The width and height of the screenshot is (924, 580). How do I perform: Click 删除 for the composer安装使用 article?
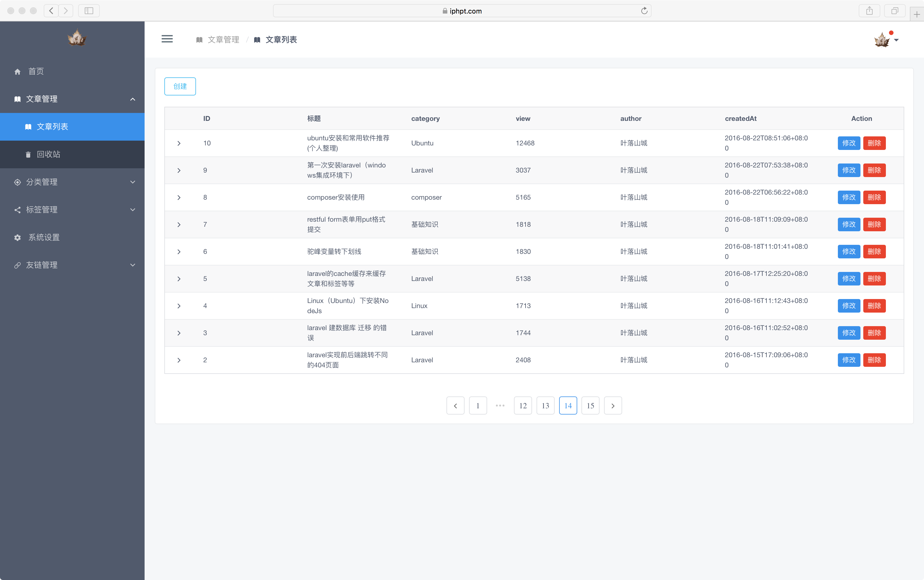(874, 198)
